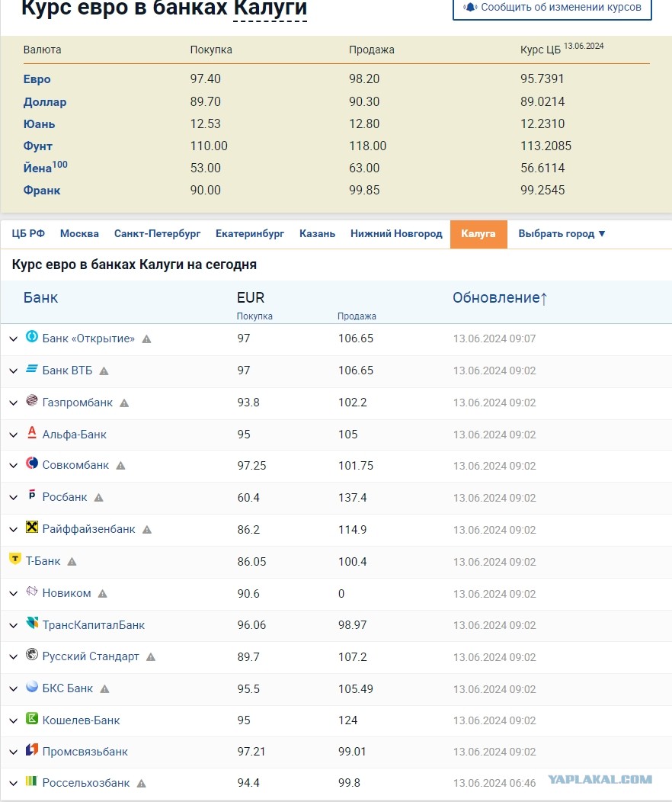Click Кошелев-Банк sale rate 124
Image resolution: width=672 pixels, height=802 pixels.
[x=347, y=720]
